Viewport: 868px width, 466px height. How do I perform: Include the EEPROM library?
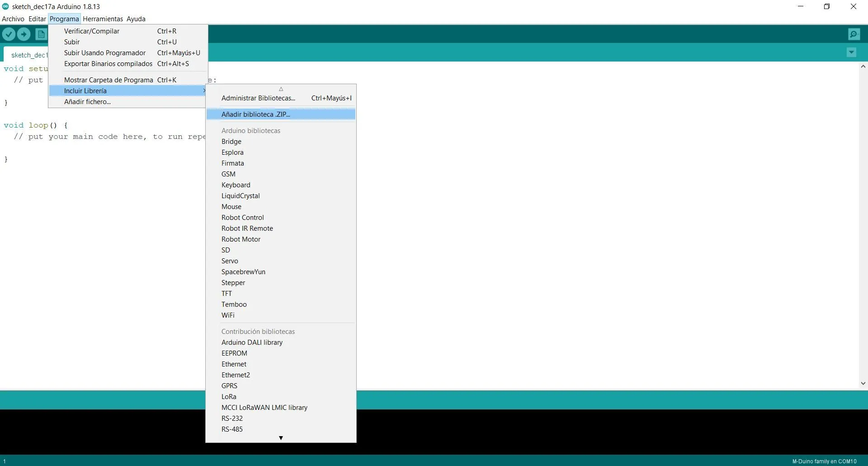point(281,353)
